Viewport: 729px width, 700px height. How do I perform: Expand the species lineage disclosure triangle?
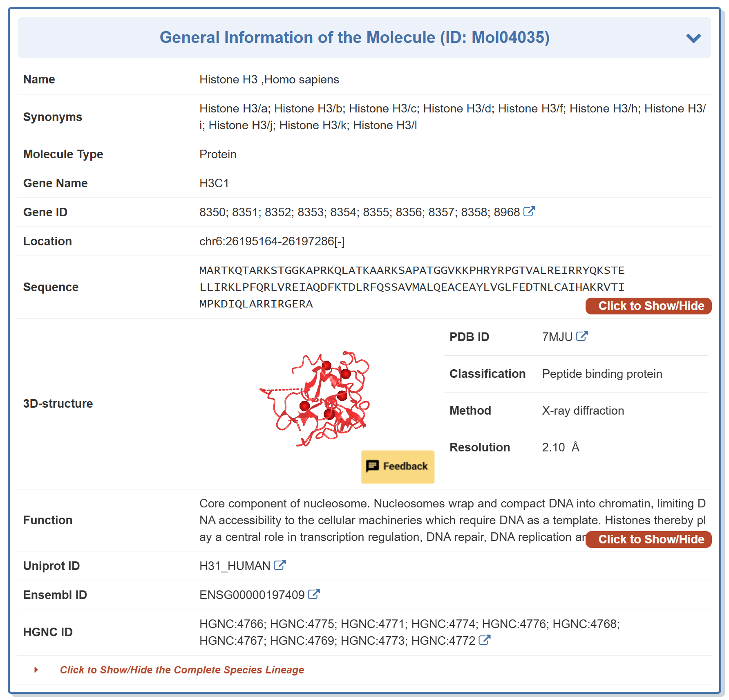pyautogui.click(x=36, y=670)
